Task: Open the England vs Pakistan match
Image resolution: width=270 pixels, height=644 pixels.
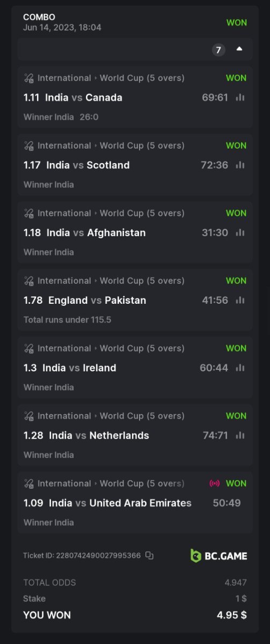Action: coord(97,300)
